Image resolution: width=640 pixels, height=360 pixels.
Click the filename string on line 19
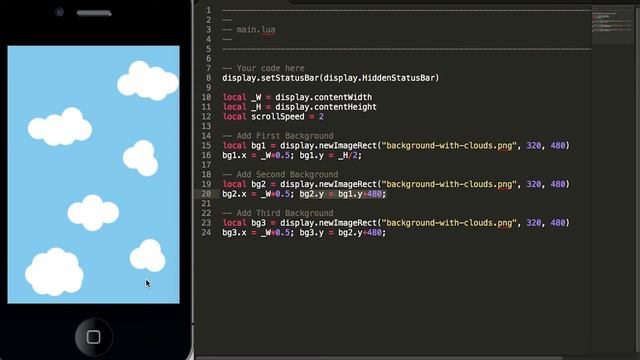pyautogui.click(x=449, y=184)
